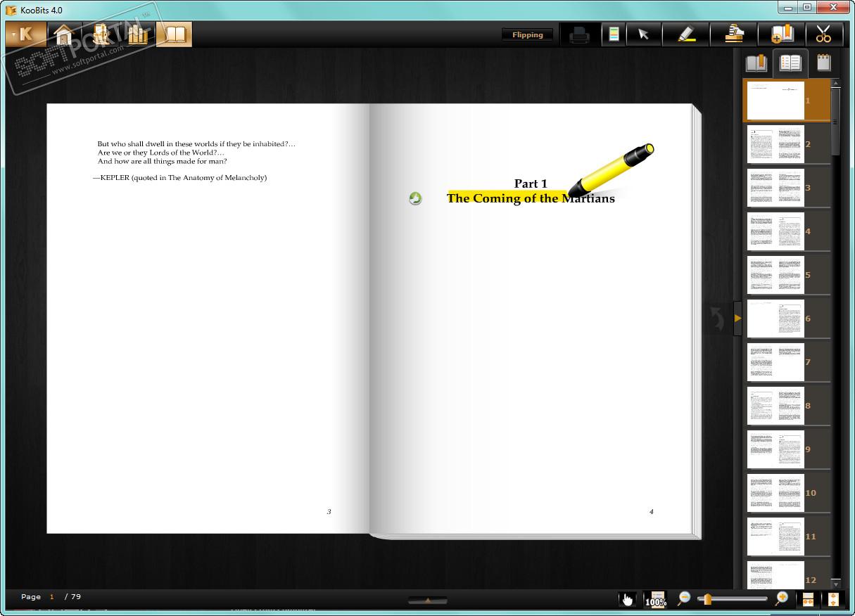Select thumbnail page 8
The height and width of the screenshot is (616, 855).
point(787,406)
